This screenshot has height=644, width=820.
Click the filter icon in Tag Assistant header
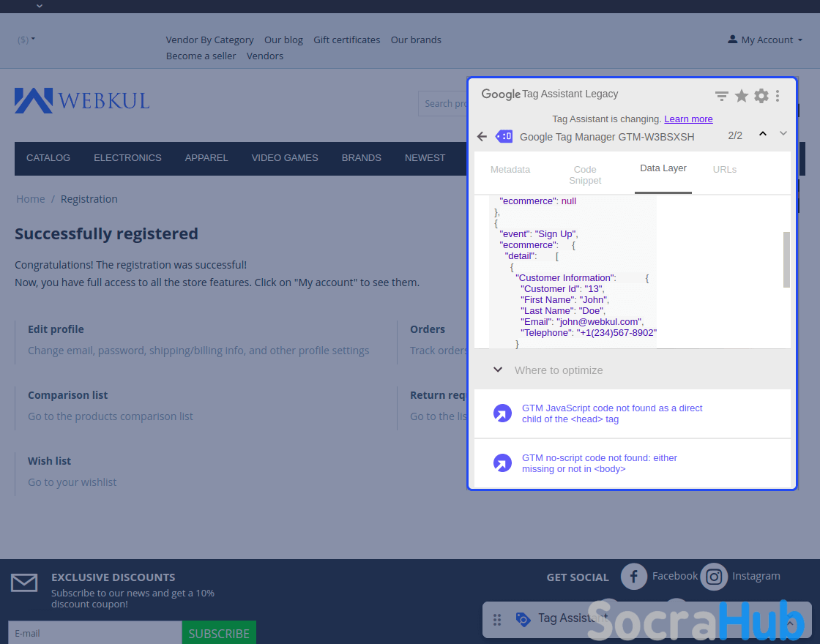(722, 96)
